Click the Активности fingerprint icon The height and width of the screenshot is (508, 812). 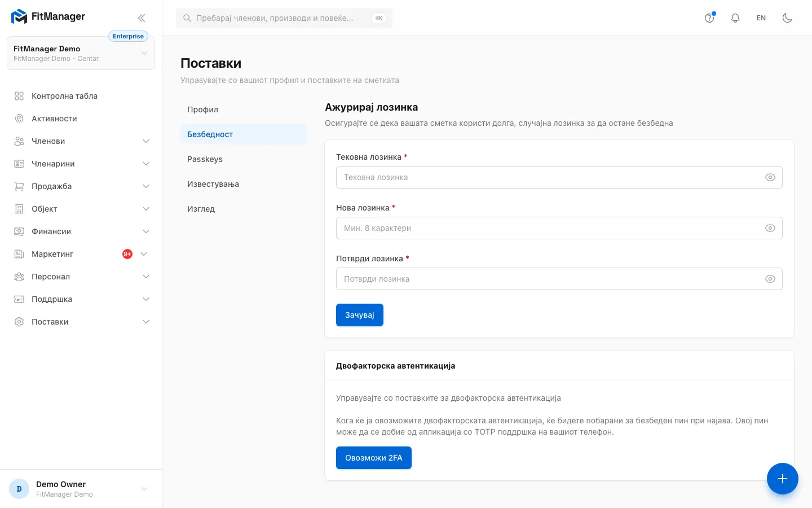19,119
